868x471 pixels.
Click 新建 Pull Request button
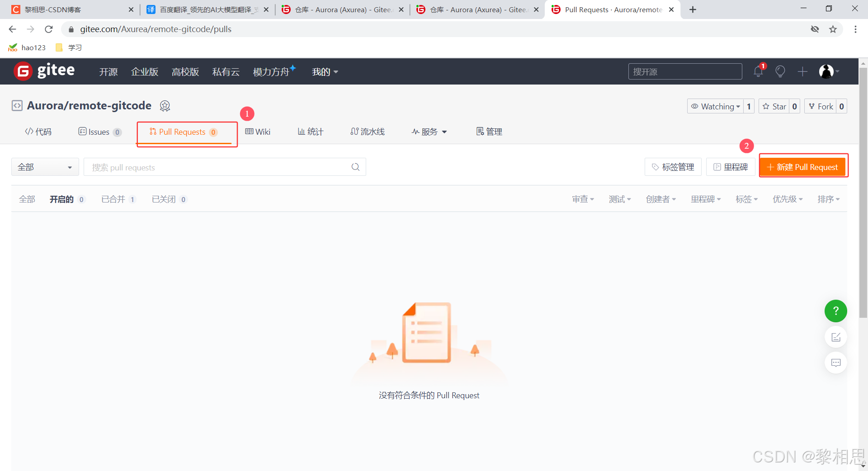802,167
